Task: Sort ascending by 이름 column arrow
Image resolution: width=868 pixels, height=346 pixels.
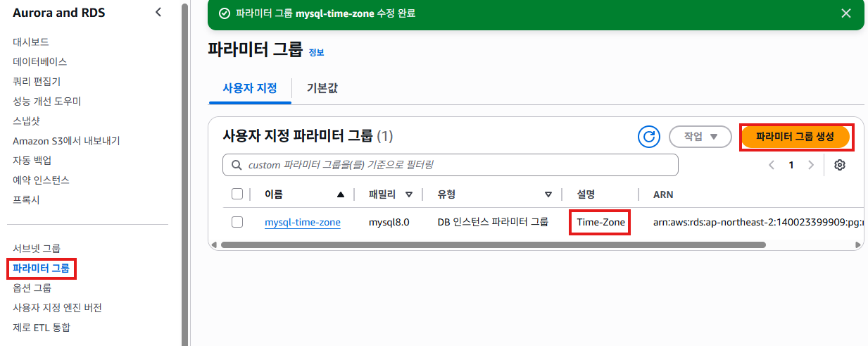Action: (341, 194)
